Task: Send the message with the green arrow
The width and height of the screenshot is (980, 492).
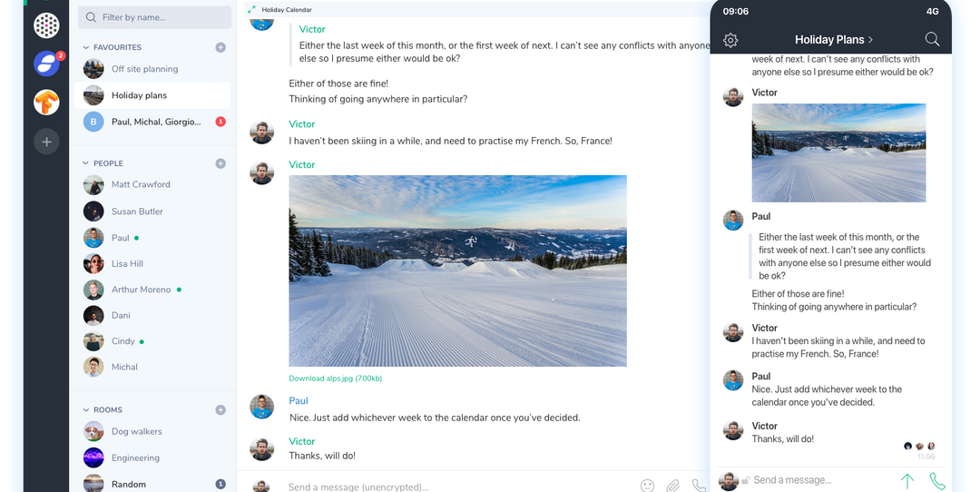Action: 906,481
